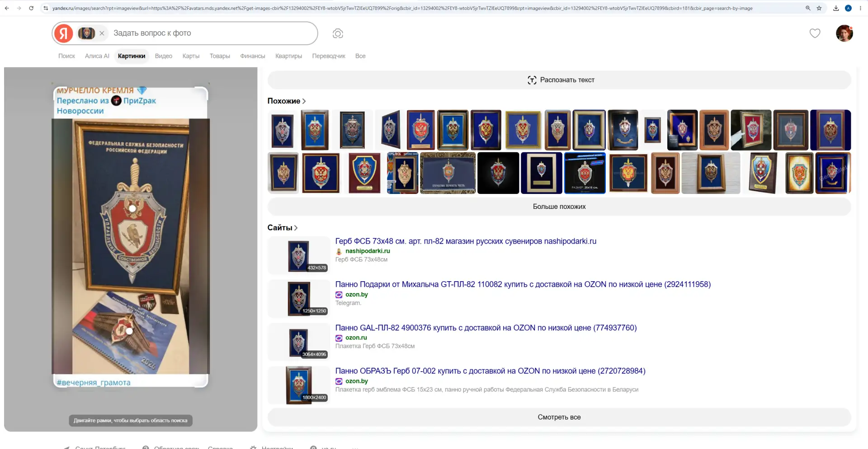
Task: Open the result thumbnail labeled 1250×1250
Action: 299,299
